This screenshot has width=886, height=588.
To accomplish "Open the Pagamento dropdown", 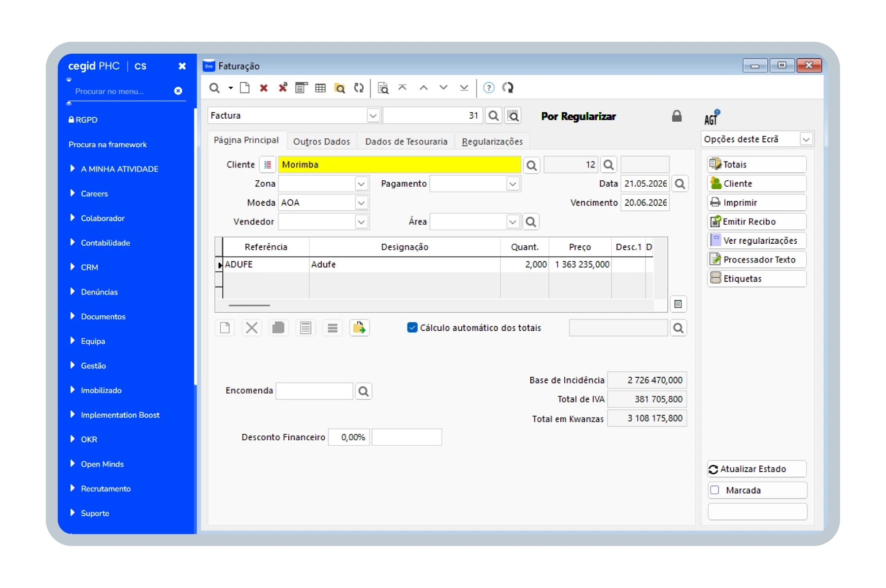I will click(x=512, y=184).
